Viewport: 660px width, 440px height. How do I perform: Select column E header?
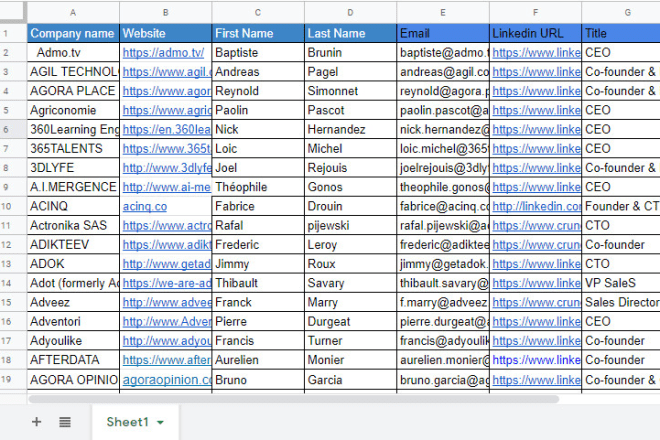[443, 13]
